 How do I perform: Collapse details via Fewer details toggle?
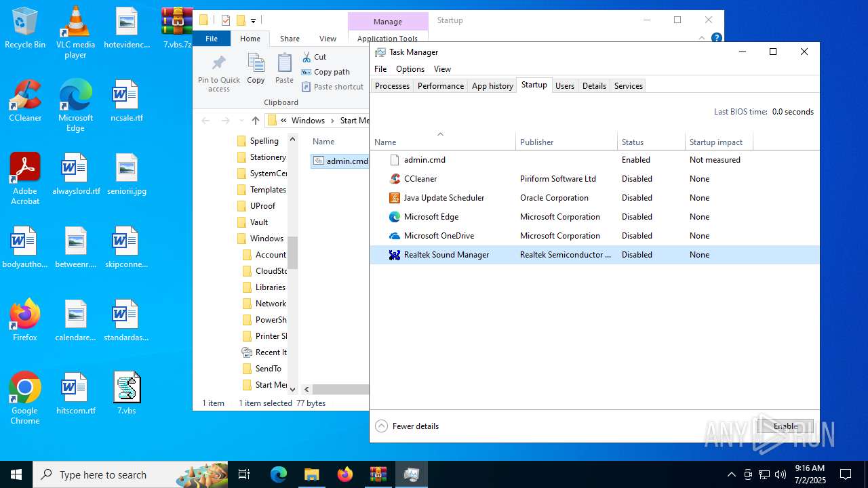coord(407,426)
